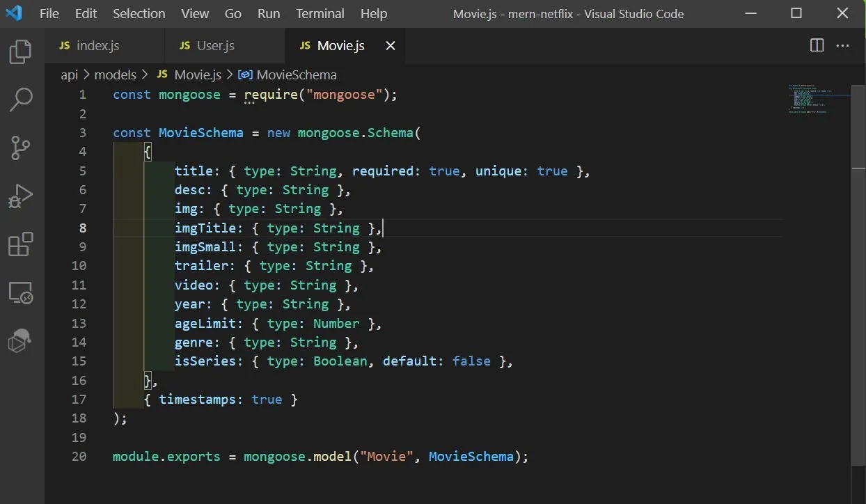Viewport: 866px width, 504px height.
Task: Open the Extensions view
Action: click(x=21, y=245)
